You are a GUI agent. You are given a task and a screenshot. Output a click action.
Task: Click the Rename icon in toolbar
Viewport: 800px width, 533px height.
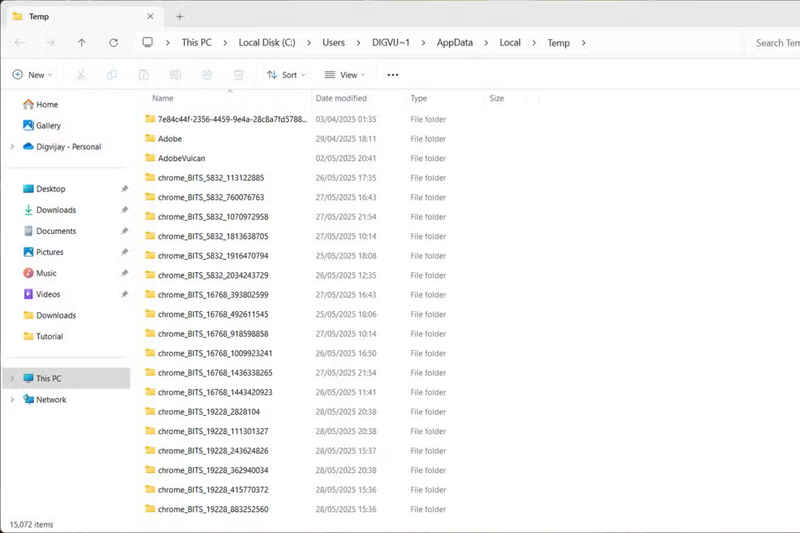(x=175, y=75)
